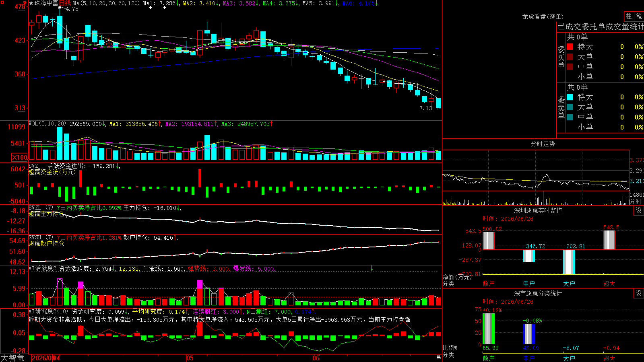
Task: Click the -0.94 超大 ratio value
Action: coord(611,348)
